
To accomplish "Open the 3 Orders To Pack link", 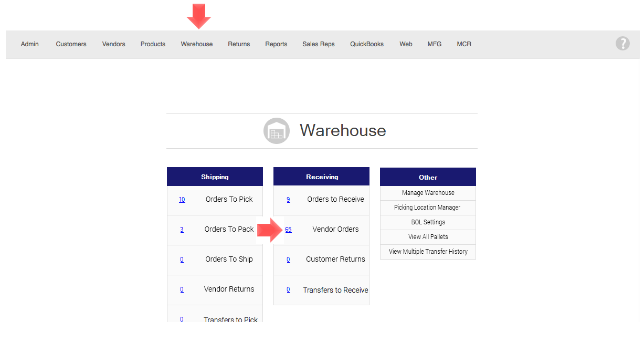I will [182, 230].
